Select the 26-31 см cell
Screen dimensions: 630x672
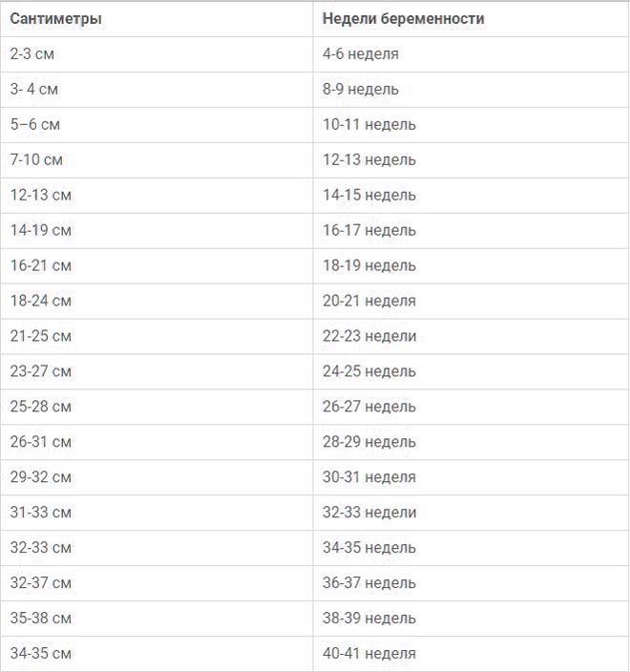pos(157,442)
